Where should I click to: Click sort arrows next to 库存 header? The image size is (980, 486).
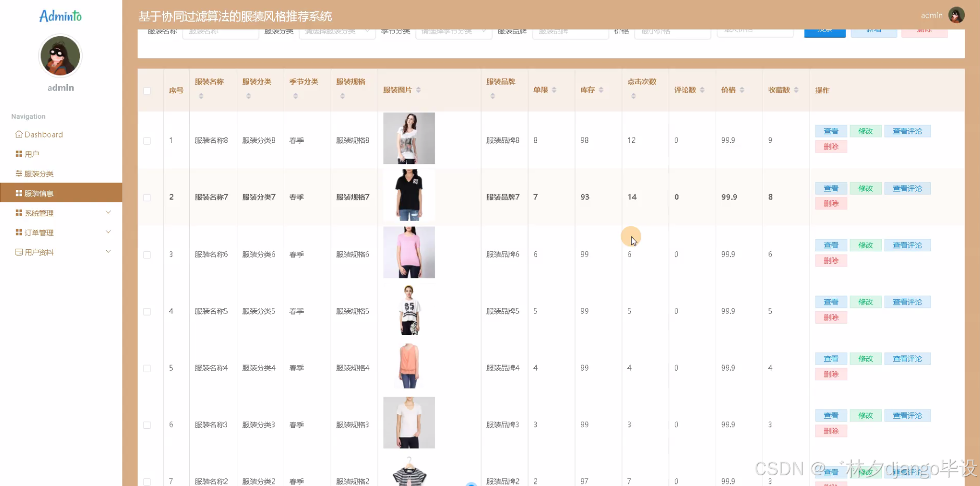tap(601, 90)
